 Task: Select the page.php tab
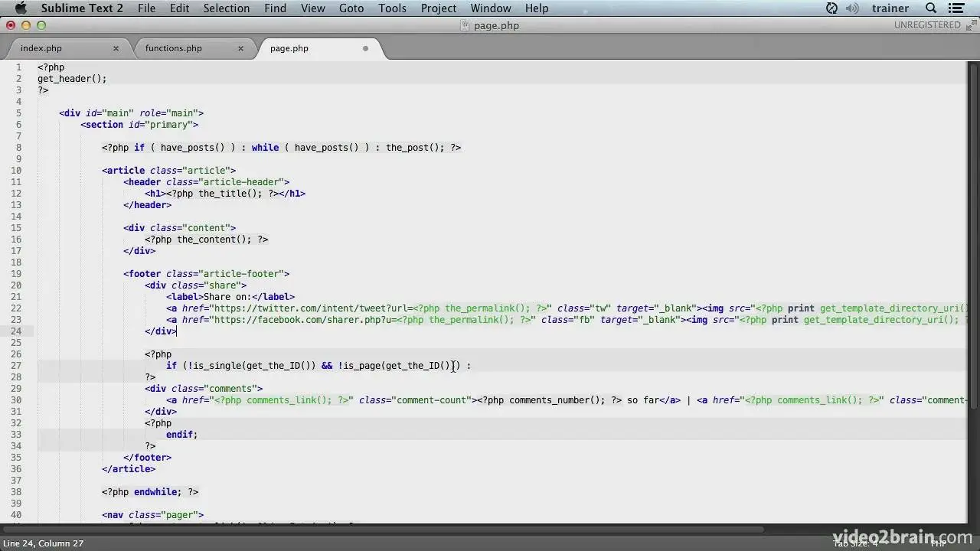(289, 48)
